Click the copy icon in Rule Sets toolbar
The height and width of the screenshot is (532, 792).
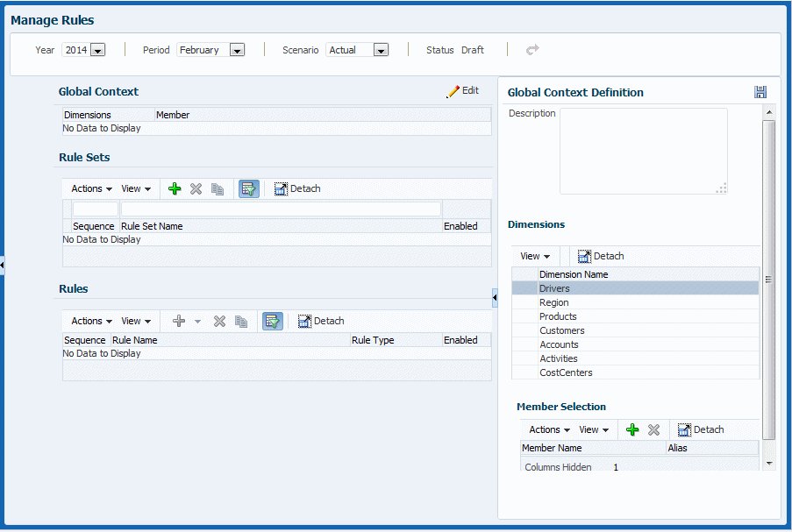218,188
